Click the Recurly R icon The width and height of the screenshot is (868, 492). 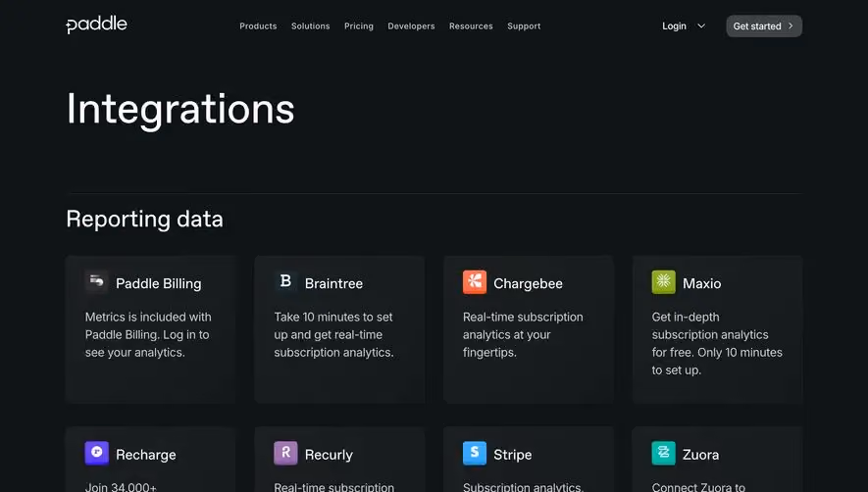[285, 453]
